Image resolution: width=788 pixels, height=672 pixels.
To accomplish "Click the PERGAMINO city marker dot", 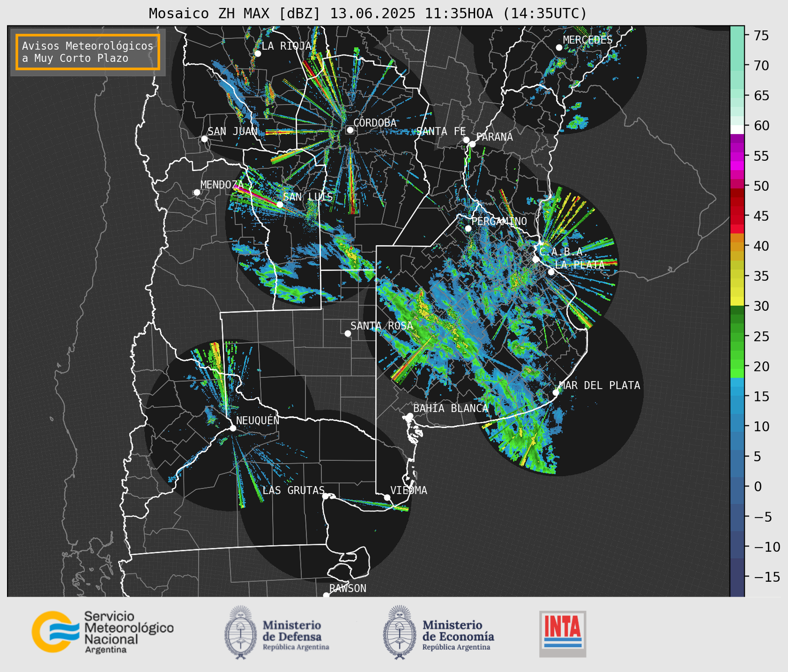I will pyautogui.click(x=468, y=229).
